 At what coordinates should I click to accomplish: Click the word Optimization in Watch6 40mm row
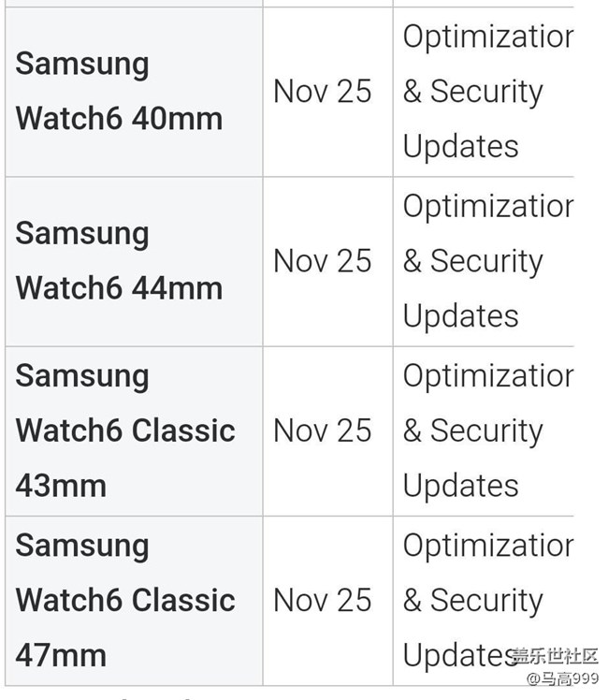tap(487, 36)
